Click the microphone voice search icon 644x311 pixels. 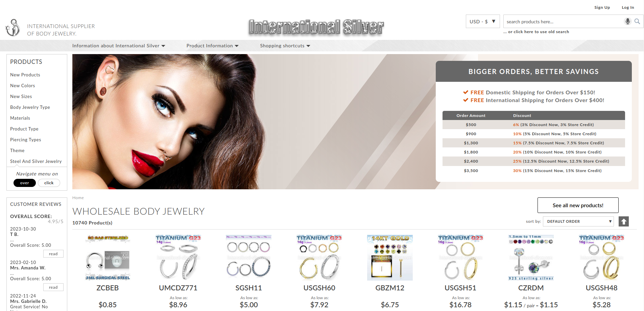pos(627,21)
